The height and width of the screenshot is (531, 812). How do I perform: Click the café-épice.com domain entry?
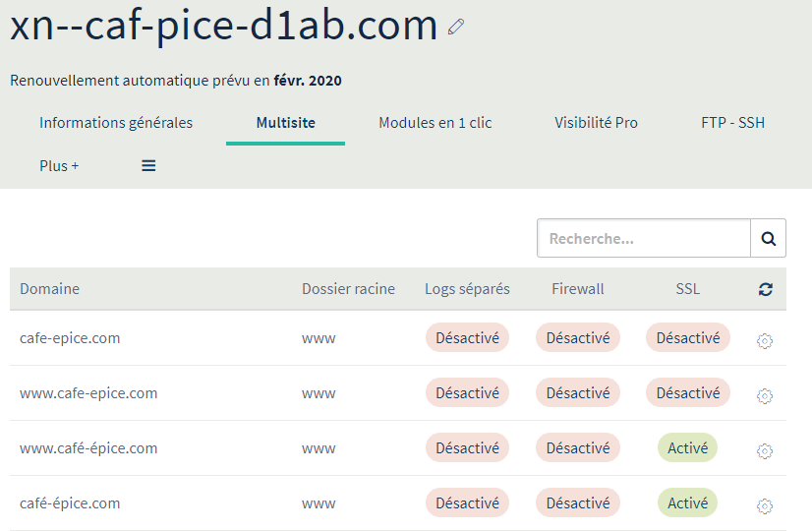(70, 503)
